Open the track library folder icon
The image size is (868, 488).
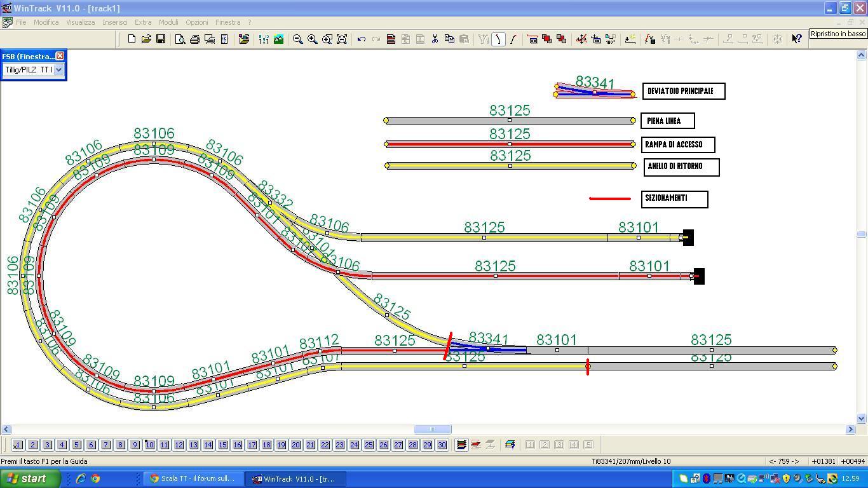[x=244, y=39]
